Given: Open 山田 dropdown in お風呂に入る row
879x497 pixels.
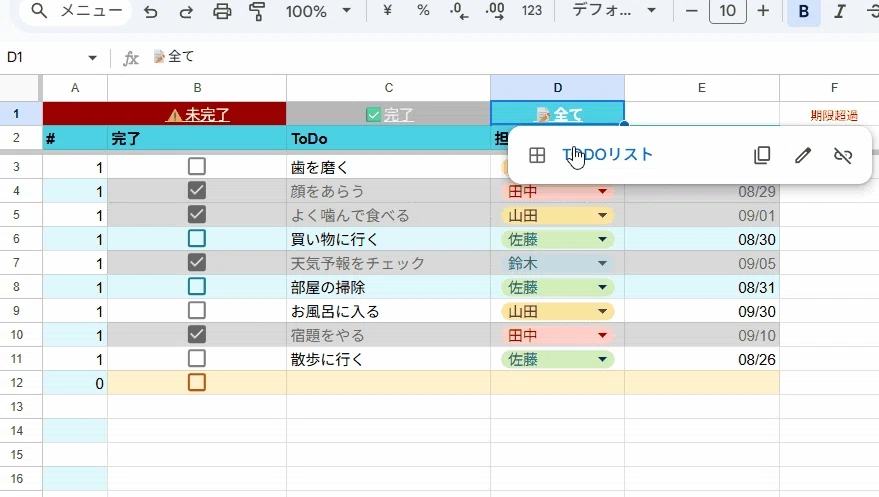Looking at the screenshot, I should pyautogui.click(x=603, y=312).
